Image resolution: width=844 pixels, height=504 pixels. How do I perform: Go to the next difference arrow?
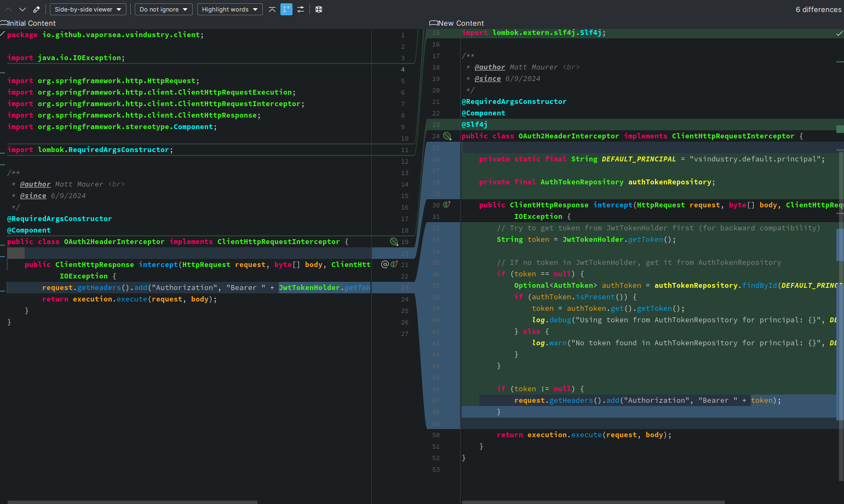tap(22, 9)
